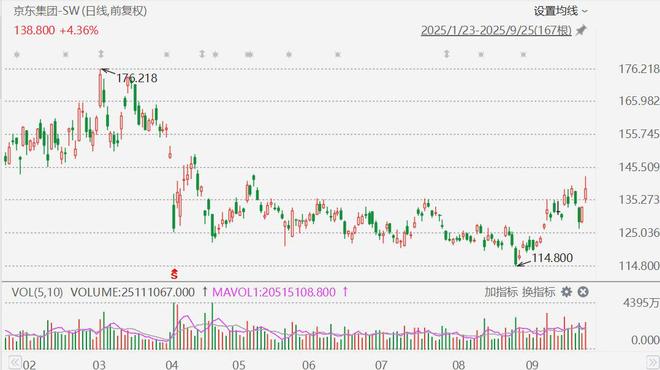Click the red S marker below April
Image resolution: width=660 pixels, height=370 pixels.
click(x=174, y=274)
